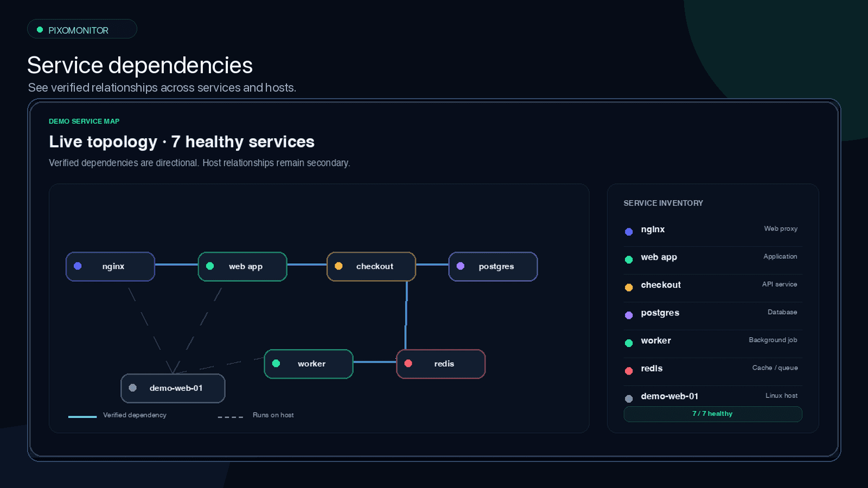
Task: Open the demo-web-01 host node in the map
Action: (x=173, y=388)
